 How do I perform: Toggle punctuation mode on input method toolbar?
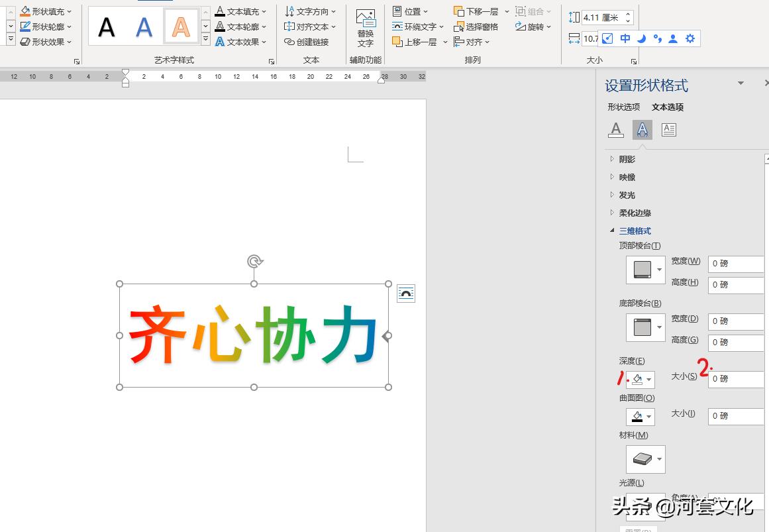658,38
